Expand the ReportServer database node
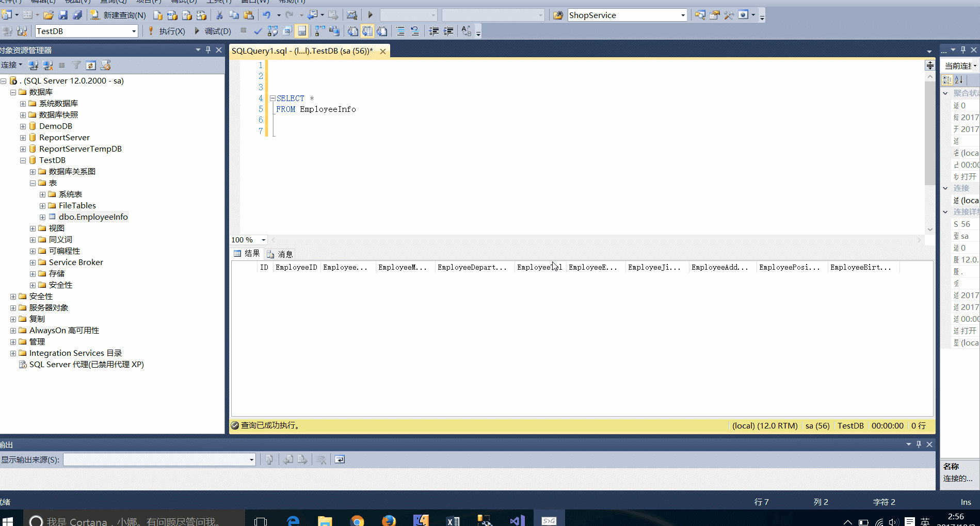The image size is (980, 526). [23, 138]
